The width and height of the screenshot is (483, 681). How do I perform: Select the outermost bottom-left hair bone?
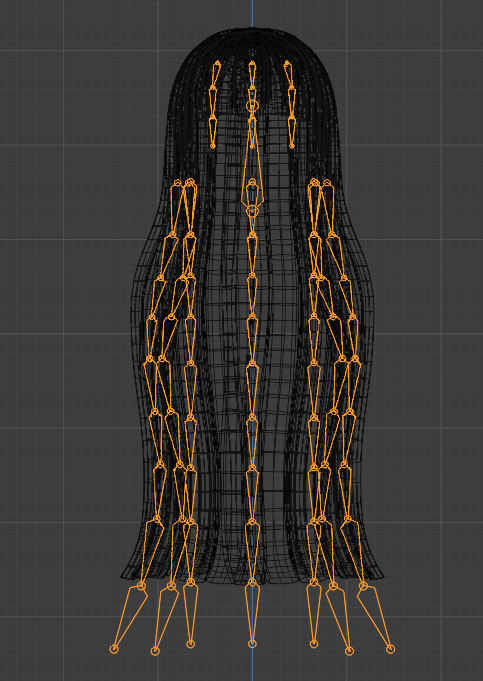click(x=129, y=617)
